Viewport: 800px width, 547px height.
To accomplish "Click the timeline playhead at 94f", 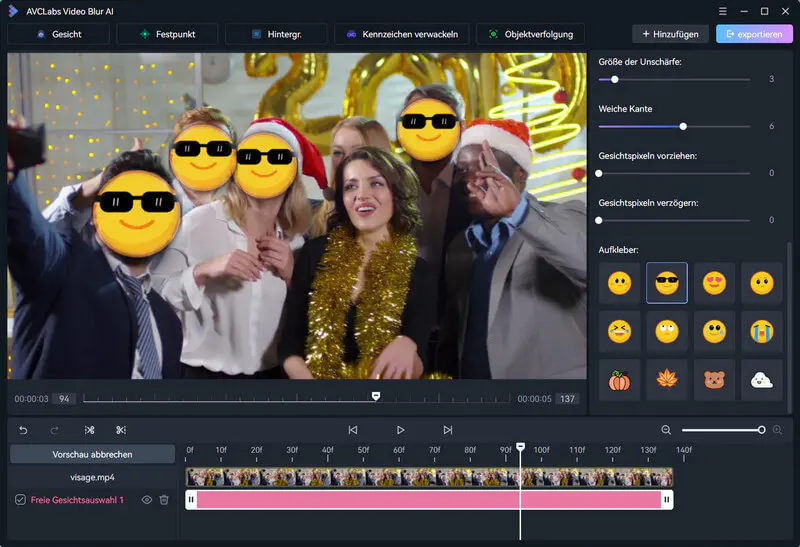I will pos(520,446).
